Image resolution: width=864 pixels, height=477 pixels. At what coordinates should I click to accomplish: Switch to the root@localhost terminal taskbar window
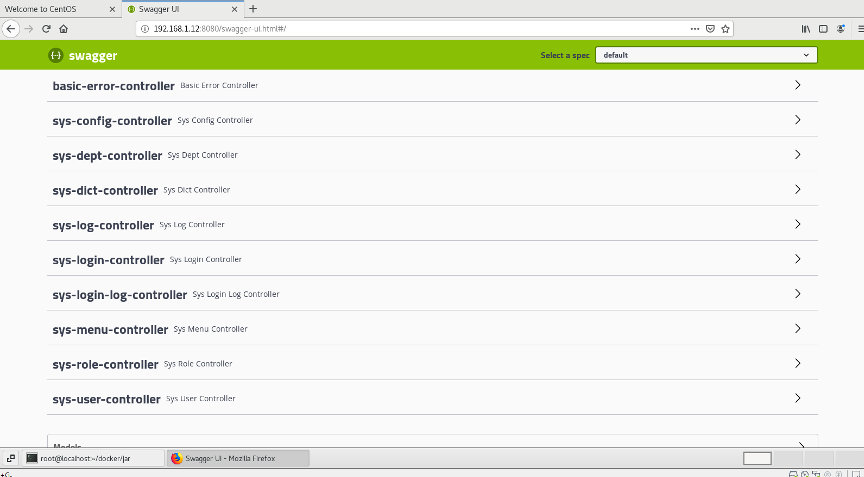[x=94, y=458]
